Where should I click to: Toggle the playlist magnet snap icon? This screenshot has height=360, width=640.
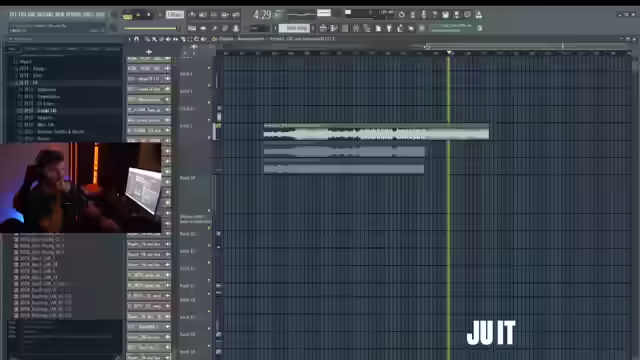pos(137,39)
